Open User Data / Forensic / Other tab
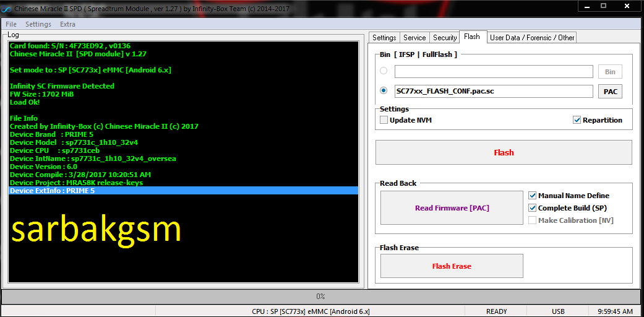 tap(532, 37)
